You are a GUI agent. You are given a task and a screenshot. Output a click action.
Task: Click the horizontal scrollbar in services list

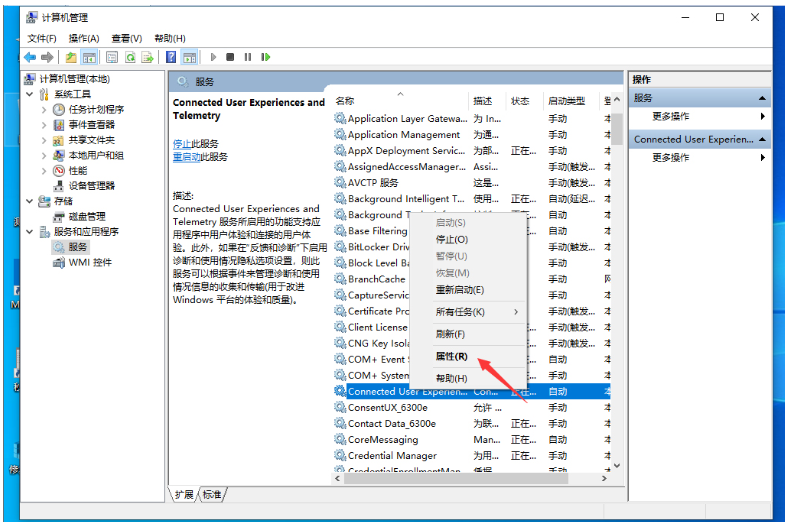pos(456,478)
